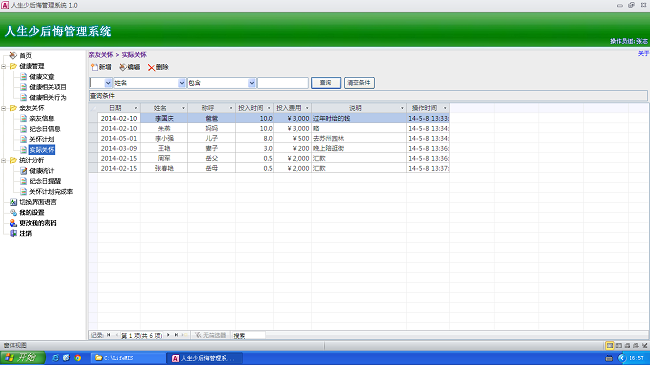Image resolution: width=650 pixels, height=365 pixels.
Task: Open the 首页 home icon in sidebar
Action: click(x=13, y=55)
